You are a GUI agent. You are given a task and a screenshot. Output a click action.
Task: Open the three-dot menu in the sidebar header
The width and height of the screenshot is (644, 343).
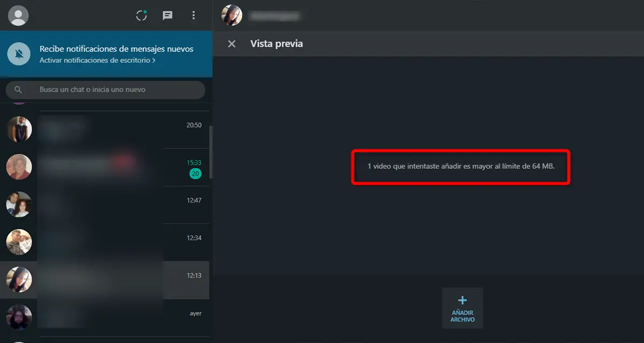(x=194, y=16)
